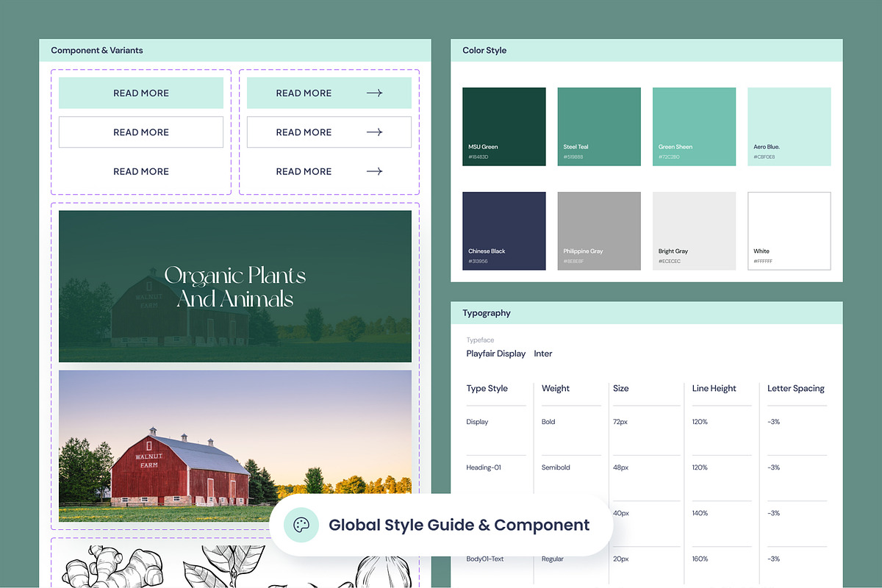Click the Type Style column header

(487, 388)
